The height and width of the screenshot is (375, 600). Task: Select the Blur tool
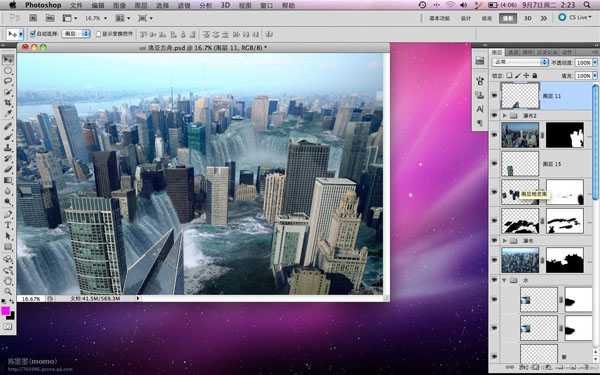click(x=8, y=191)
